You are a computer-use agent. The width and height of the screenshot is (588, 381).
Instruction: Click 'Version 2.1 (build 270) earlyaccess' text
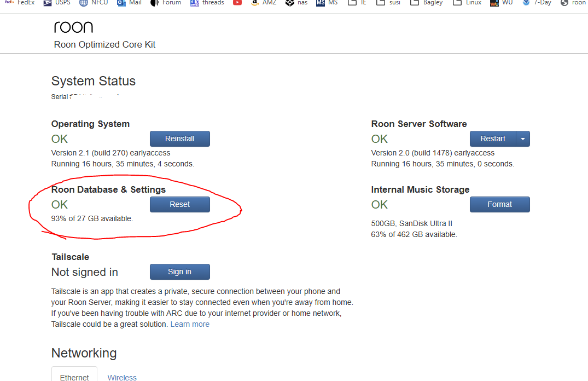[110, 153]
